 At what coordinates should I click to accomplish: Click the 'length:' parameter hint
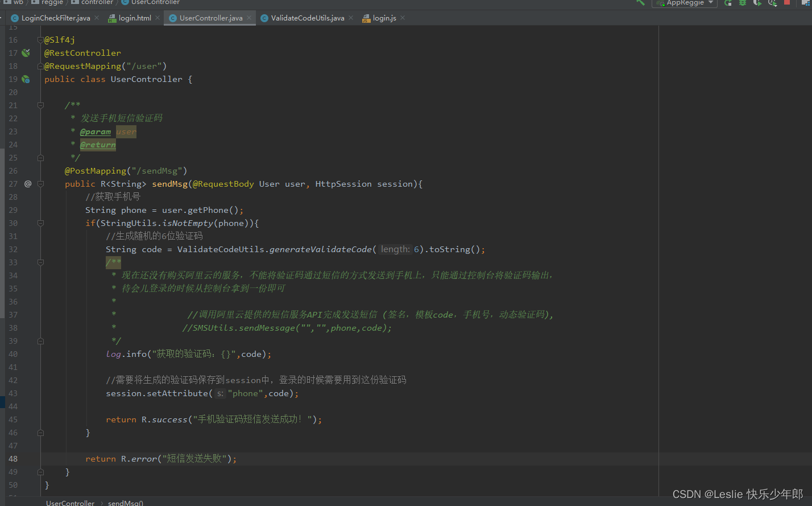point(395,249)
